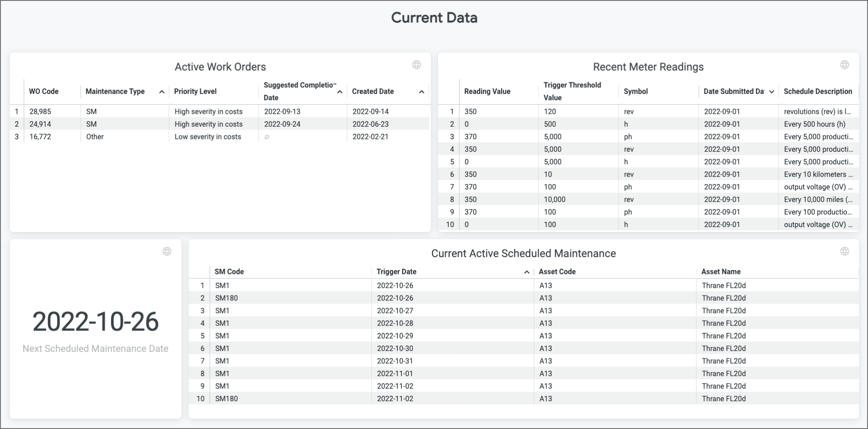Sort readings by Reading Value header

(487, 91)
